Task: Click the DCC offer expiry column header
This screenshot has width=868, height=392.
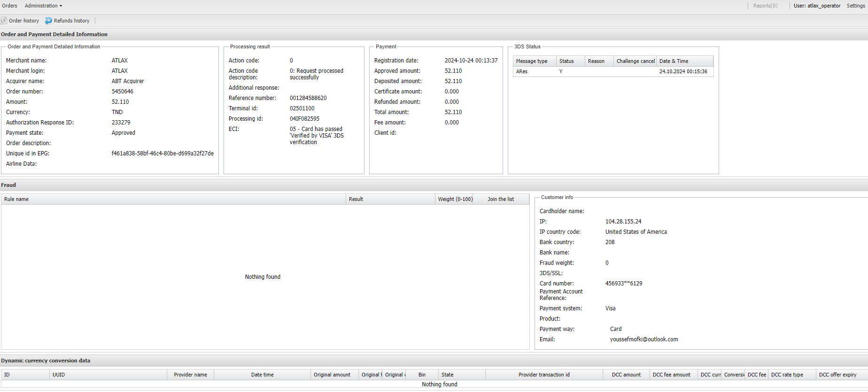Action: click(x=837, y=375)
